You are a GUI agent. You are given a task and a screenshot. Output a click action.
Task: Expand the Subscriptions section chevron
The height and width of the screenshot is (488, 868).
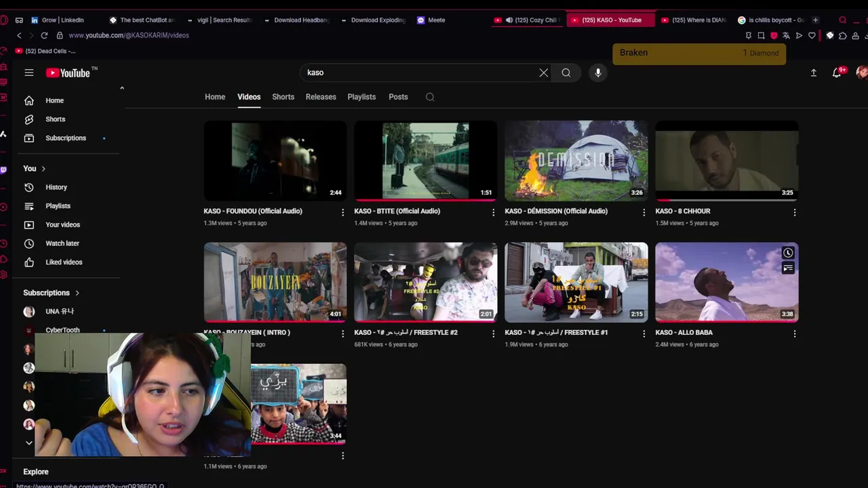[x=77, y=293]
